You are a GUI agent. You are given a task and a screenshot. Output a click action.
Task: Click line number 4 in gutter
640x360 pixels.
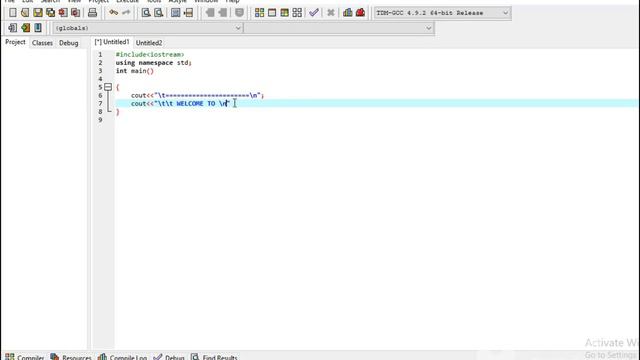point(100,79)
